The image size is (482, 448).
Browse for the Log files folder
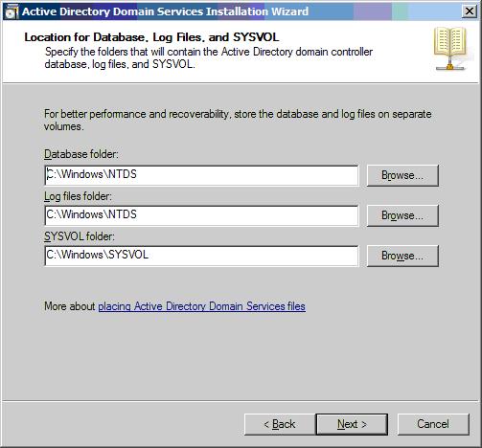(402, 215)
